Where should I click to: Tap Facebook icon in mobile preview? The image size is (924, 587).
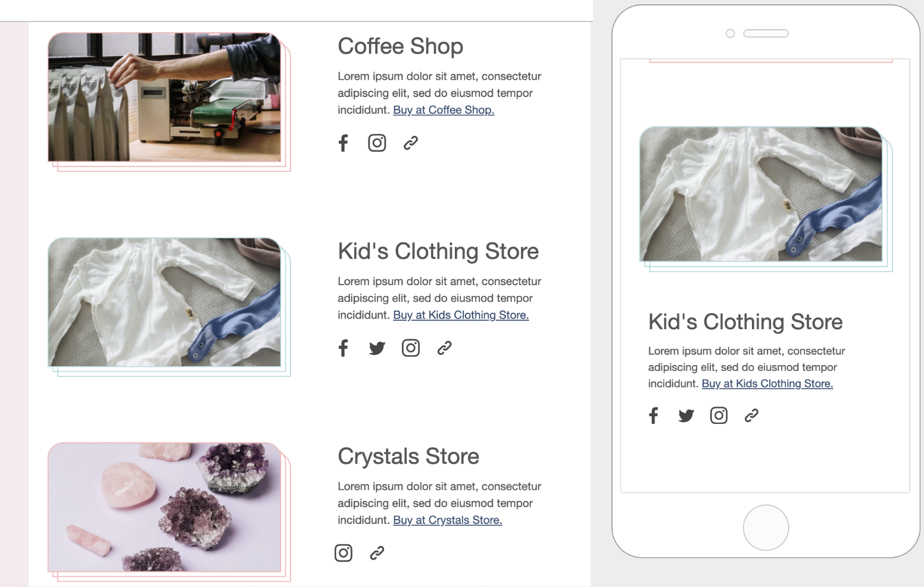(654, 416)
